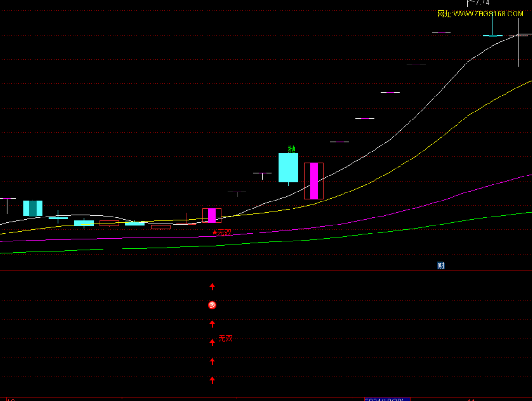Click the ★无双 star signal on the main chart
Screen dimensions: 532x401
222,233
